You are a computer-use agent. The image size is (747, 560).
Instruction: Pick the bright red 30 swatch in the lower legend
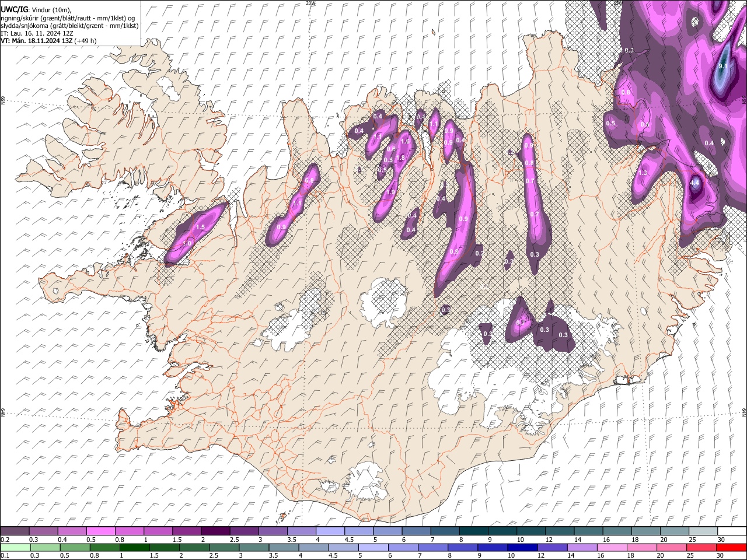coord(731,548)
